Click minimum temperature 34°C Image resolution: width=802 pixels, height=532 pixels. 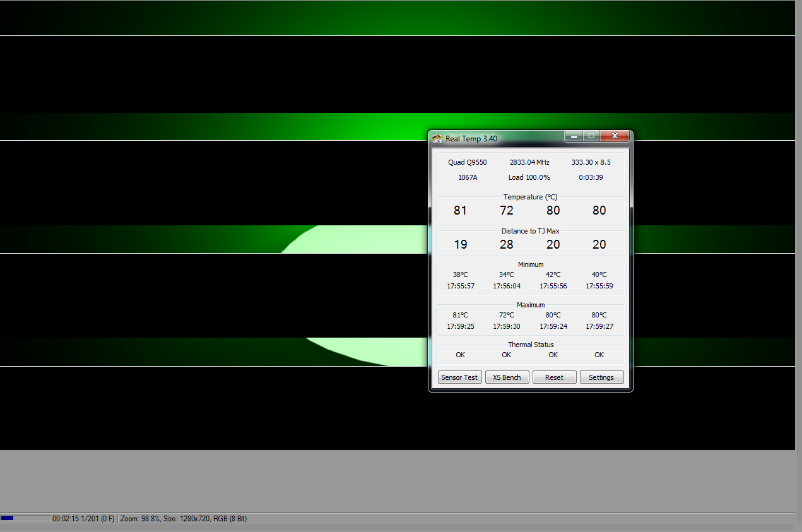507,275
